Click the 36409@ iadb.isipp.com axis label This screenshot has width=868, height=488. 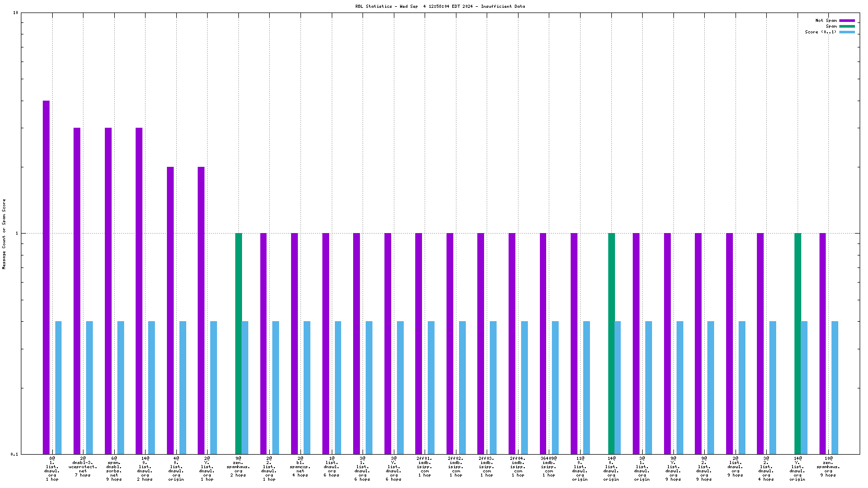tap(549, 467)
